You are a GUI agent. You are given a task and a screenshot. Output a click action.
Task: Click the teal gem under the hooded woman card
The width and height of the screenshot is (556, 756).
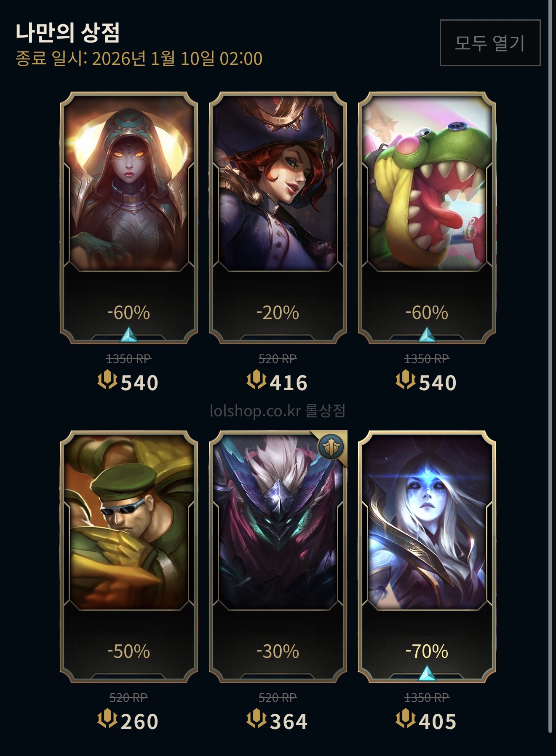pyautogui.click(x=129, y=335)
